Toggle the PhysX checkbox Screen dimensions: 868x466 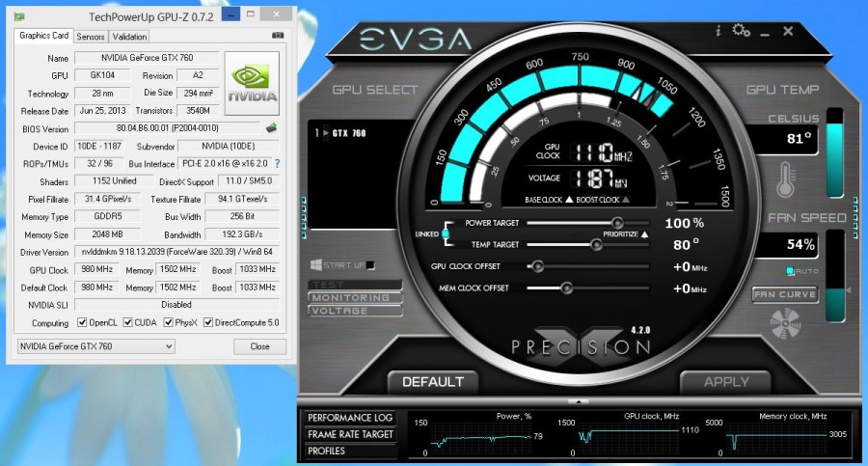tap(168, 322)
